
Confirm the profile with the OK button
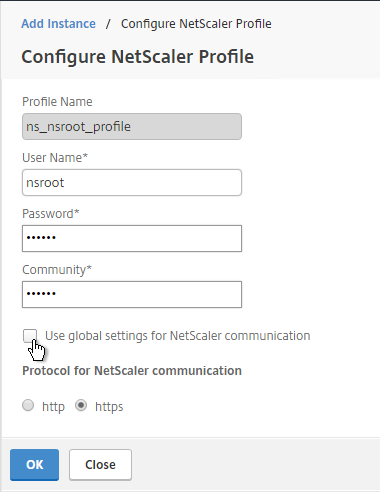[x=34, y=465]
